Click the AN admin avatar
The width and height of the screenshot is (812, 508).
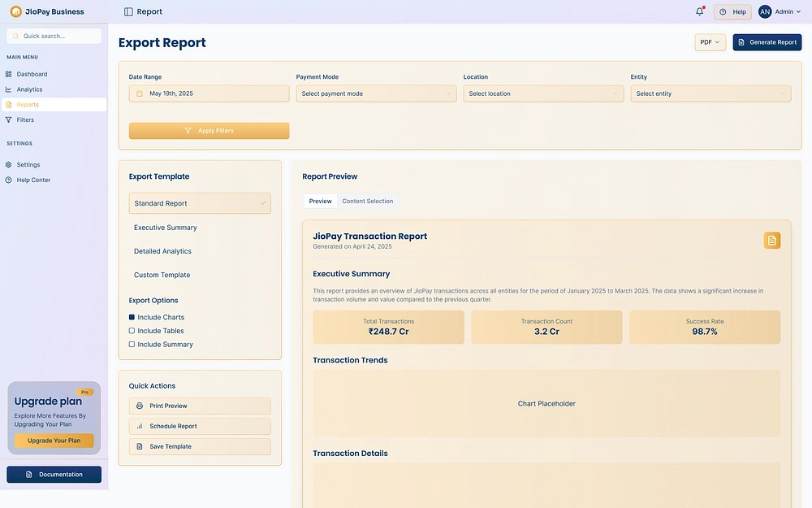tap(765, 11)
